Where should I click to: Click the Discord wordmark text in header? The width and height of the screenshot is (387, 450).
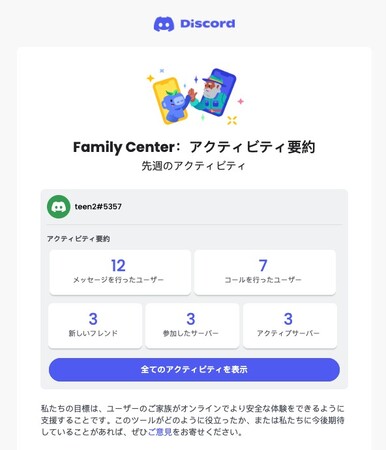(207, 24)
